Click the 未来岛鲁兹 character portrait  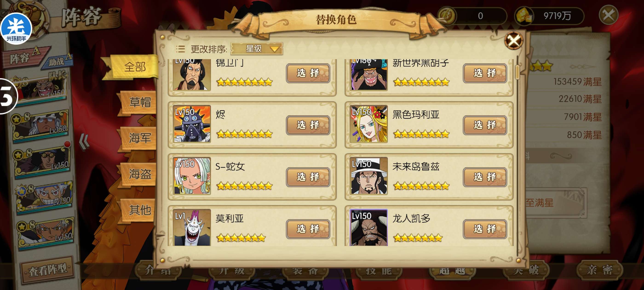tap(368, 176)
